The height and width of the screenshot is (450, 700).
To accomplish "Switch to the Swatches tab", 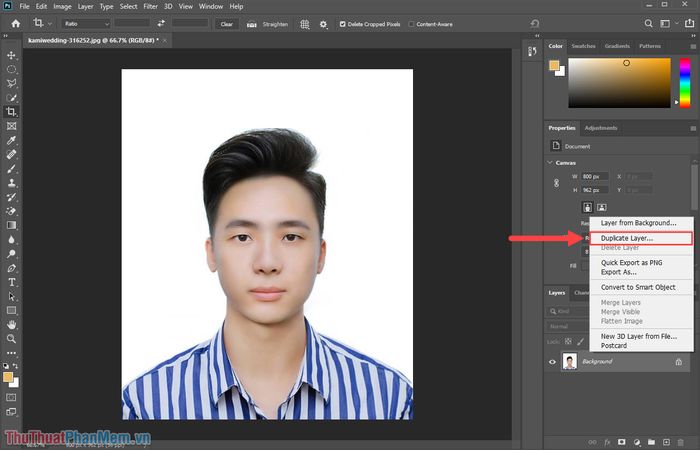I will tap(583, 46).
